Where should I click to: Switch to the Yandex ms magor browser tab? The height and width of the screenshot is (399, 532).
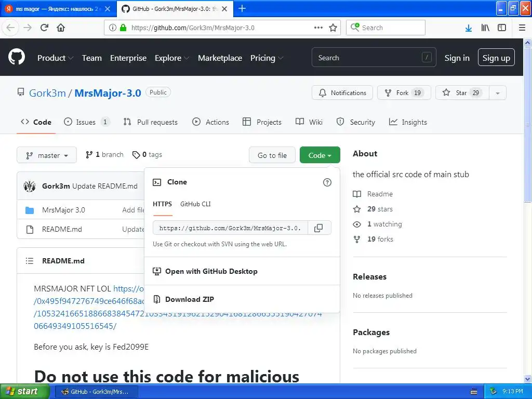coord(58,9)
